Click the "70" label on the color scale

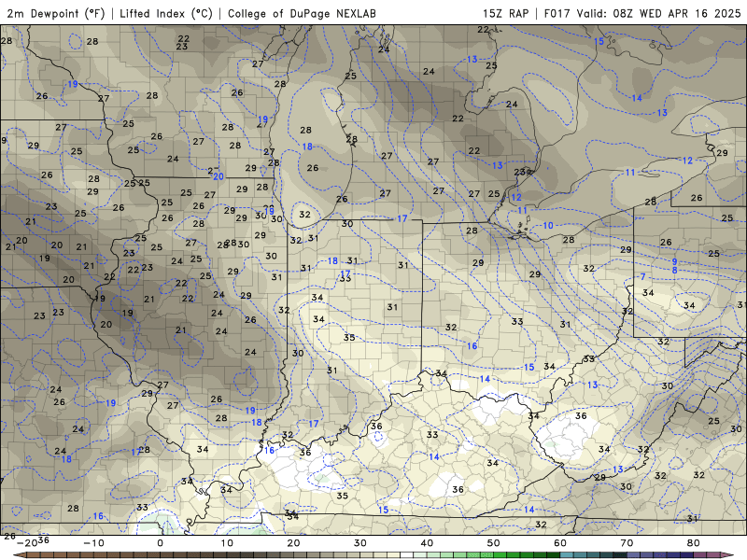point(627,543)
